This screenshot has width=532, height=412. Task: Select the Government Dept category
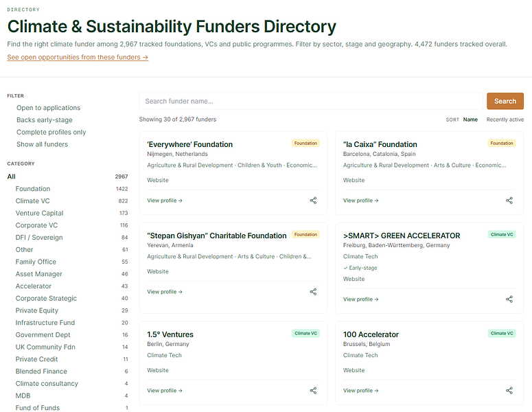(x=71, y=335)
